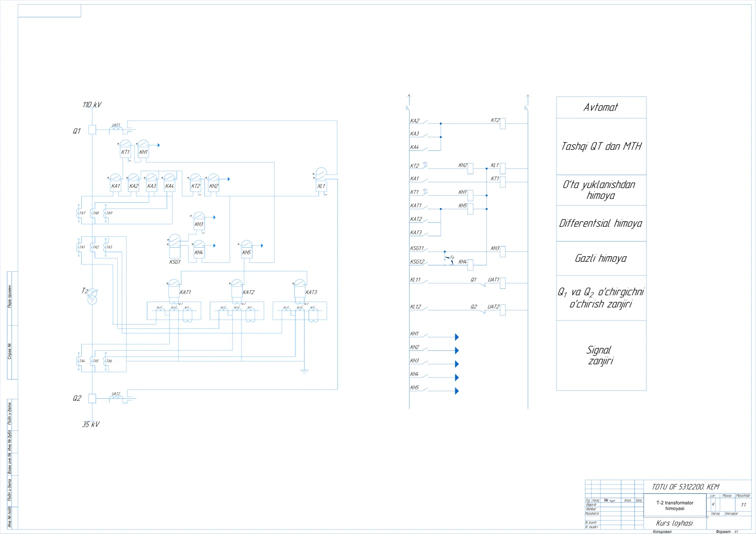Click the 'Tashqi QT dan MTH' legend cell
Screen dimensions: 756x534
601,146
